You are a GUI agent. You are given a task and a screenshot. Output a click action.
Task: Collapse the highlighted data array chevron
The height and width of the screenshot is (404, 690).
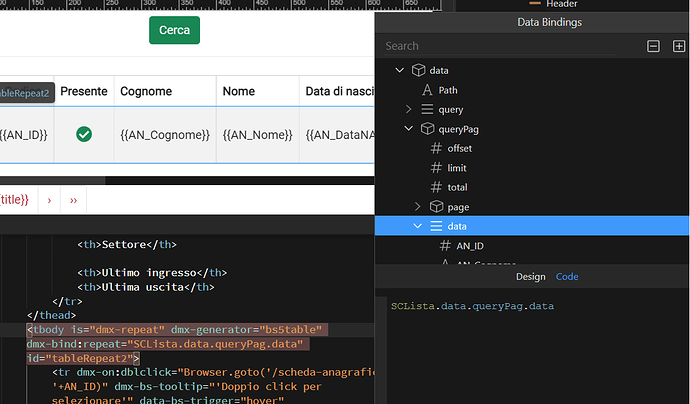[x=418, y=226]
